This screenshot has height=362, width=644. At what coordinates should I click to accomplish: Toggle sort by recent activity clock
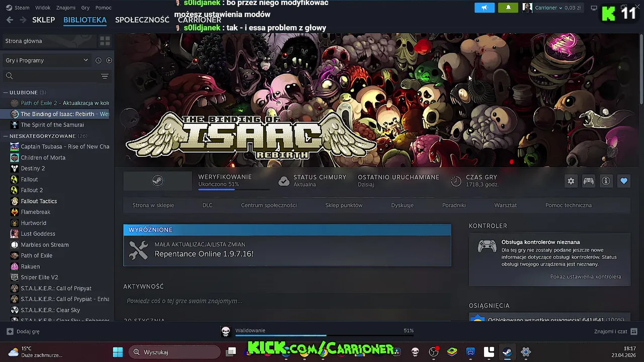pos(98,60)
